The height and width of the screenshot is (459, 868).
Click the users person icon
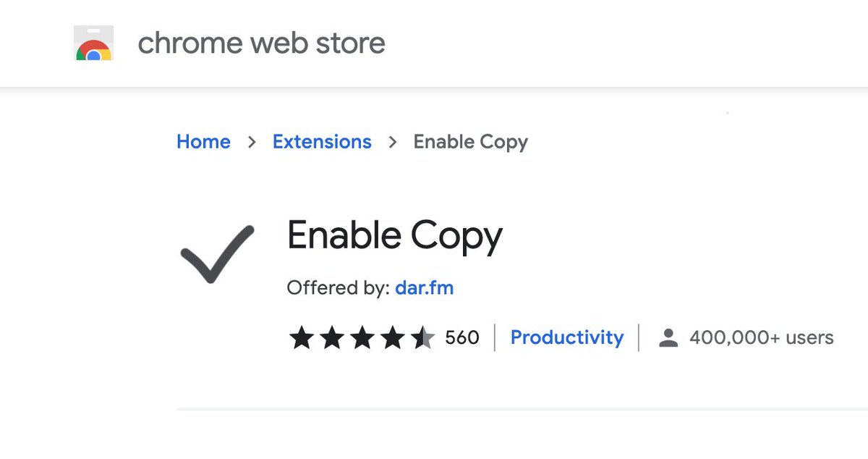click(x=668, y=338)
